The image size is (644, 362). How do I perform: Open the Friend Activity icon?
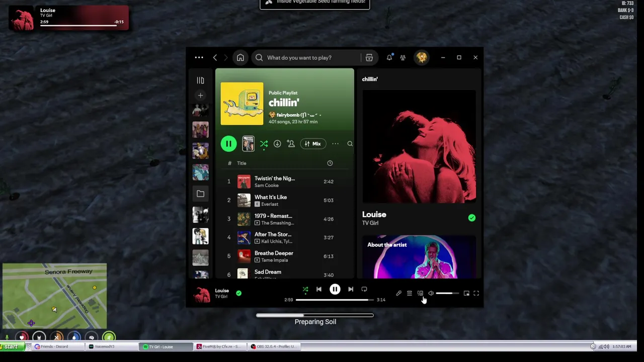pos(403,57)
